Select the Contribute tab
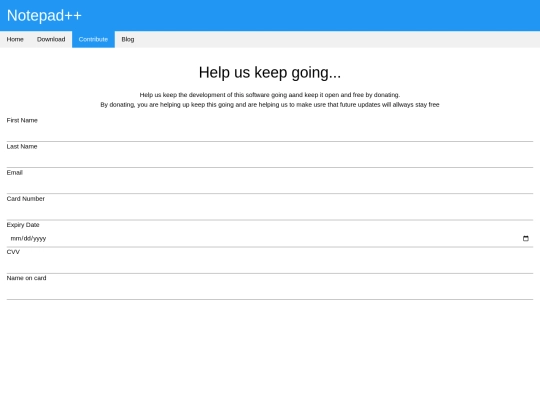The height and width of the screenshot is (405, 540). [93, 39]
